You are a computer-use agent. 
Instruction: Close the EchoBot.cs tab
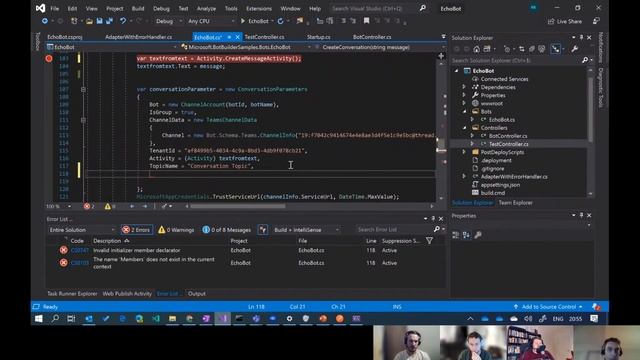tap(238, 37)
